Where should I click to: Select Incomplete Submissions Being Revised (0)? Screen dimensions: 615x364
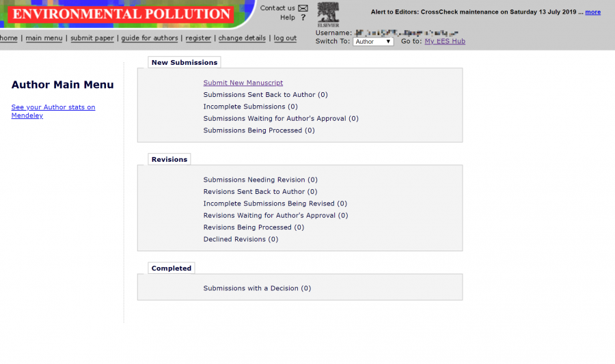[x=275, y=204]
